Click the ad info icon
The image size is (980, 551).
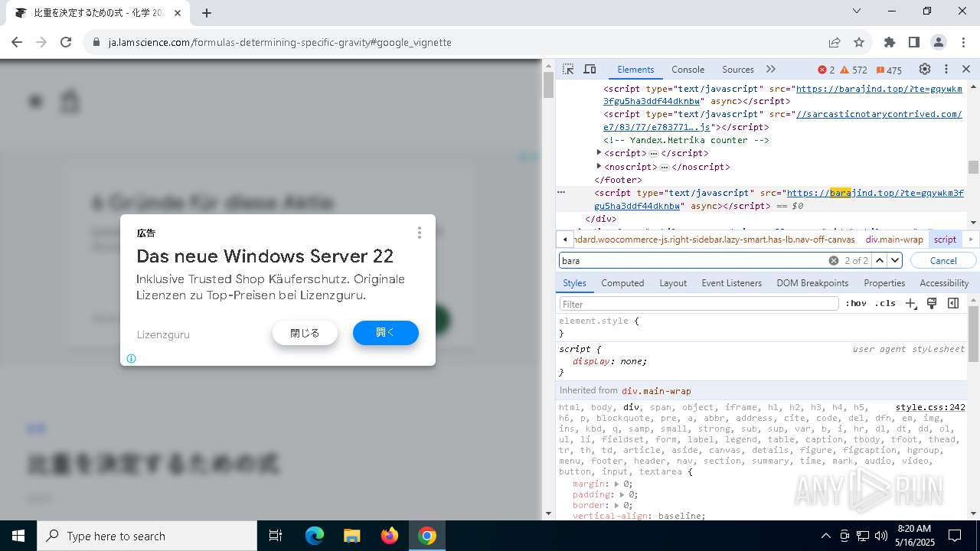tap(131, 358)
